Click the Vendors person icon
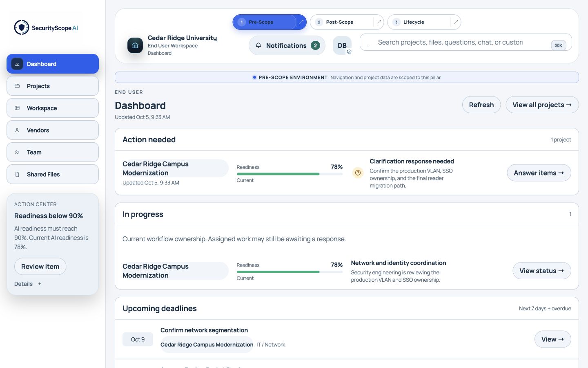Image resolution: width=588 pixels, height=368 pixels. tap(17, 130)
